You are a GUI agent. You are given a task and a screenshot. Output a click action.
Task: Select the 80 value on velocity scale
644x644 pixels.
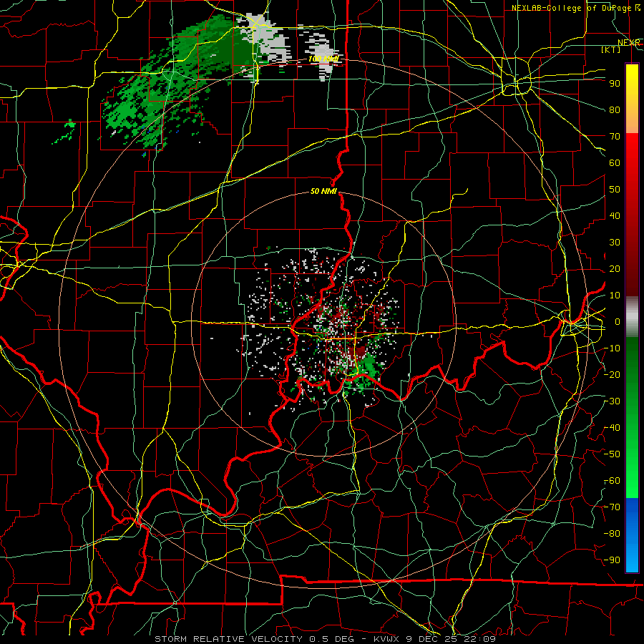(x=615, y=109)
